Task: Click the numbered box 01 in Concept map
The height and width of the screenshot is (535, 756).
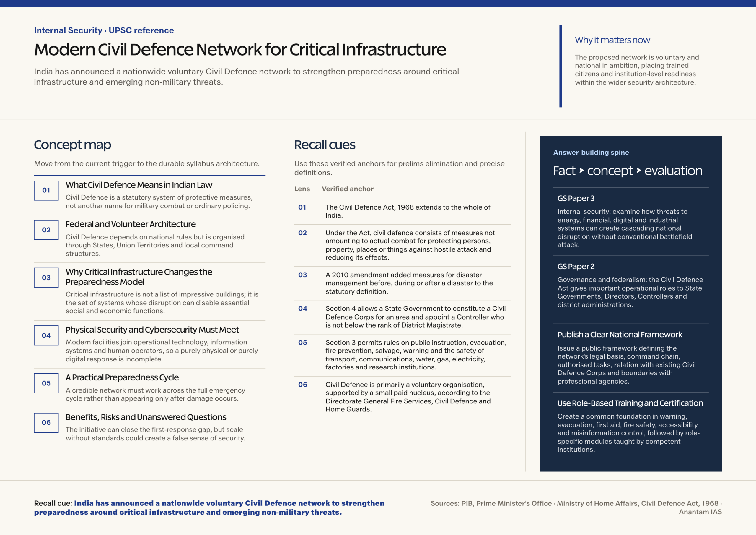Action: pyautogui.click(x=46, y=190)
